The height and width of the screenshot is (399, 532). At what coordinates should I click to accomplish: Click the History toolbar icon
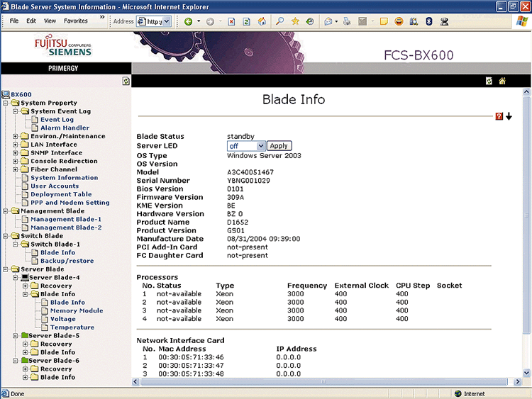[310, 22]
